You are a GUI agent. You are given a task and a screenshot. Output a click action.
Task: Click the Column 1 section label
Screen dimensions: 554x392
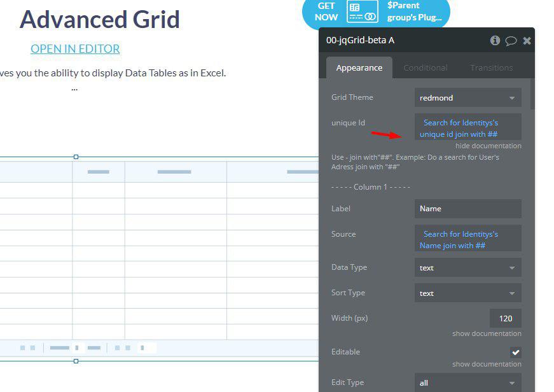pyautogui.click(x=371, y=187)
